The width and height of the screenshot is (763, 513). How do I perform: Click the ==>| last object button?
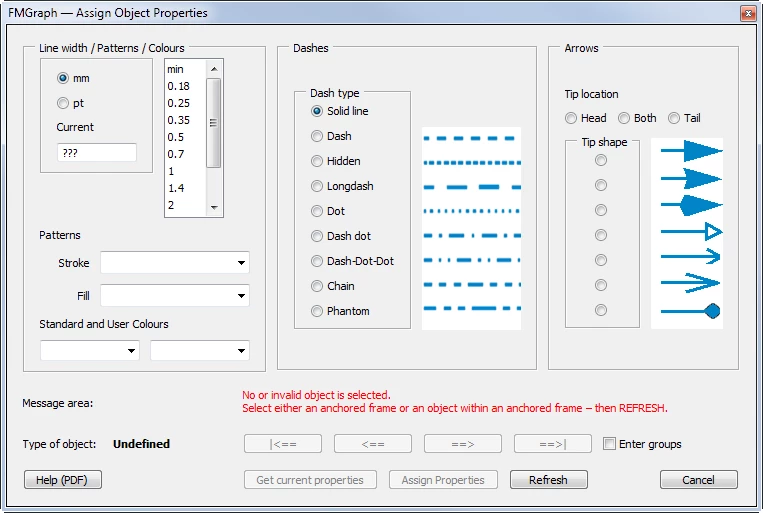[553, 444]
